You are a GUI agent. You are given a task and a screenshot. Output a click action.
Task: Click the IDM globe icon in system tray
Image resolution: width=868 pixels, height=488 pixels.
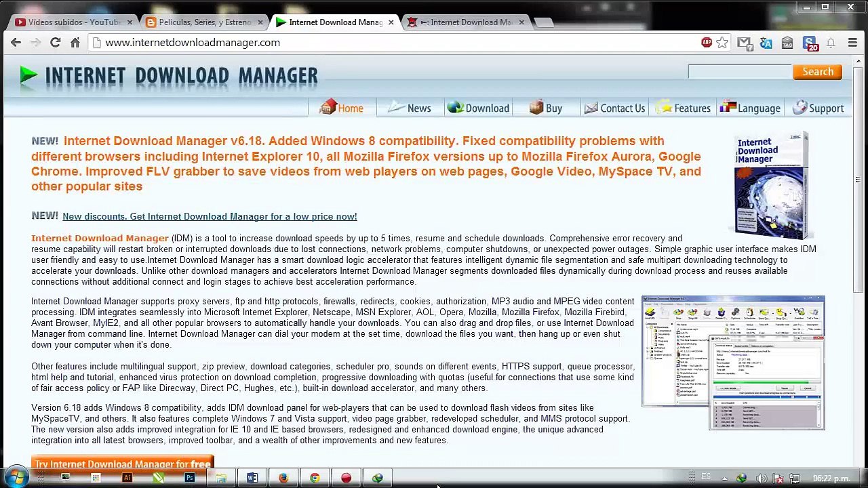(742, 479)
